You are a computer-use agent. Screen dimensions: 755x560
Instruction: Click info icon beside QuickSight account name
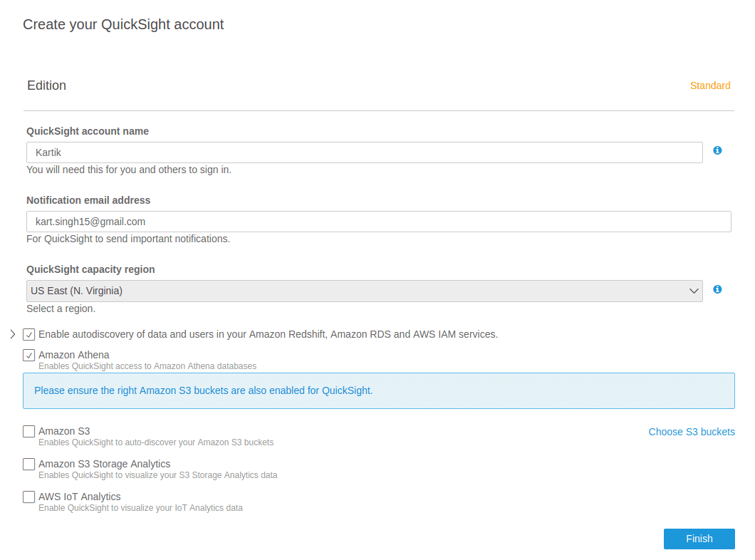pyautogui.click(x=717, y=151)
